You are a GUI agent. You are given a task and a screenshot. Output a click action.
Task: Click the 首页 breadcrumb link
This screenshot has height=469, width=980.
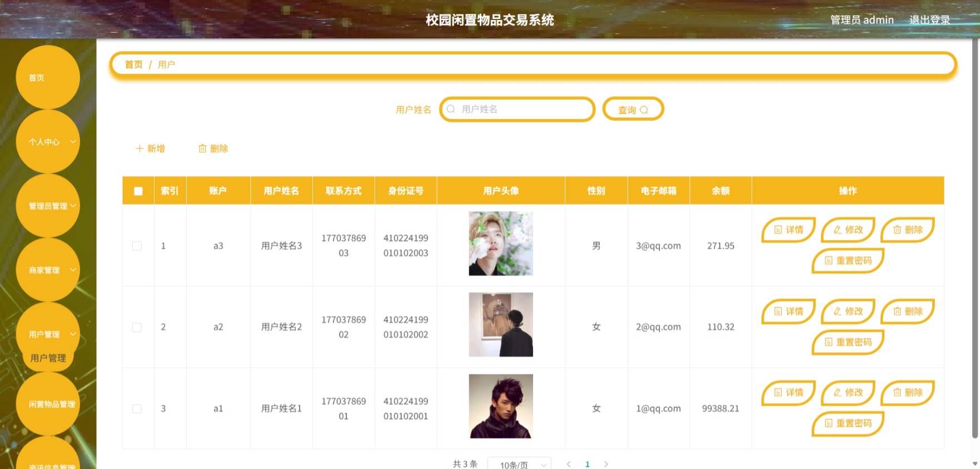[x=133, y=64]
